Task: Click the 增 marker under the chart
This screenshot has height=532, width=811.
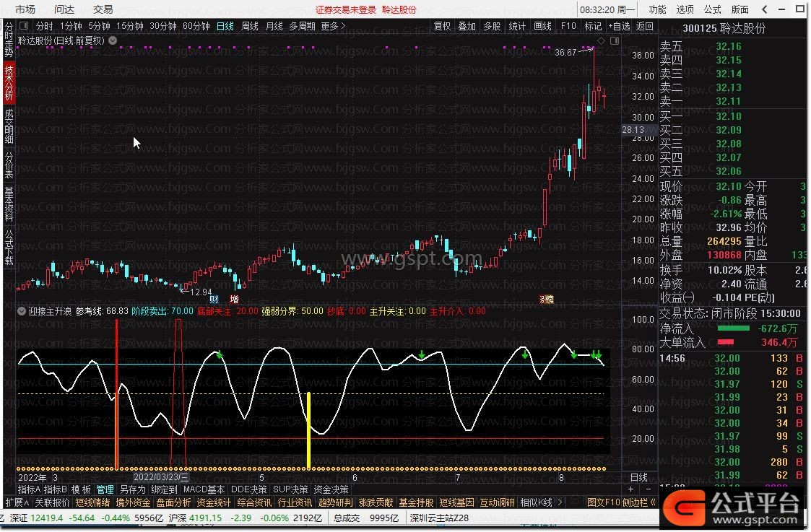Action: coord(234,300)
